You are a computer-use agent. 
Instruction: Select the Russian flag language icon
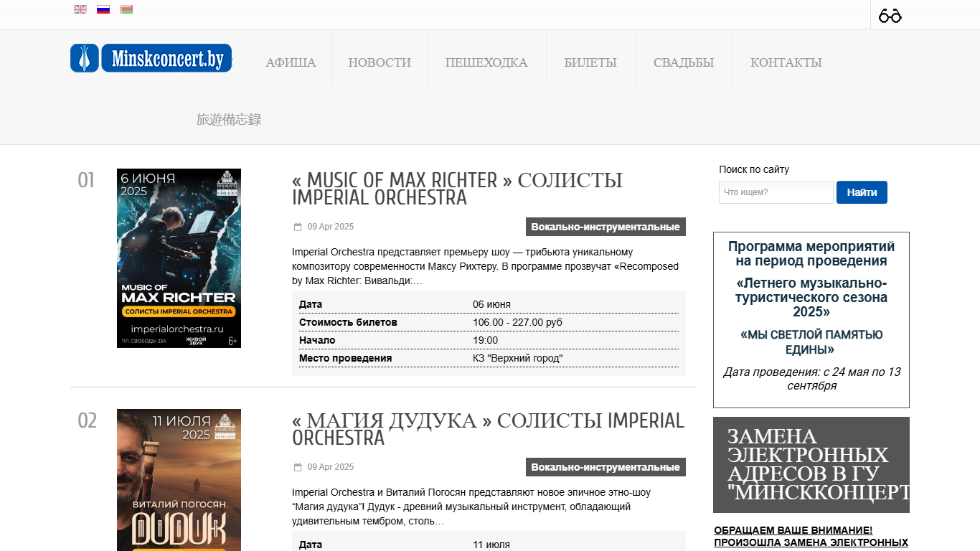click(103, 9)
